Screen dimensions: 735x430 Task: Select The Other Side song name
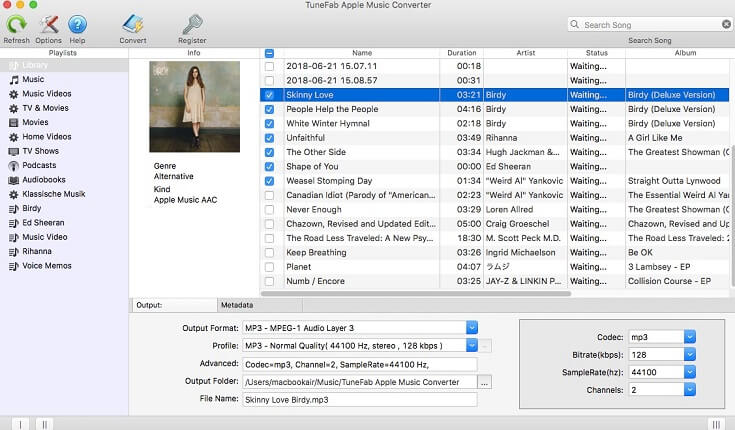point(316,152)
